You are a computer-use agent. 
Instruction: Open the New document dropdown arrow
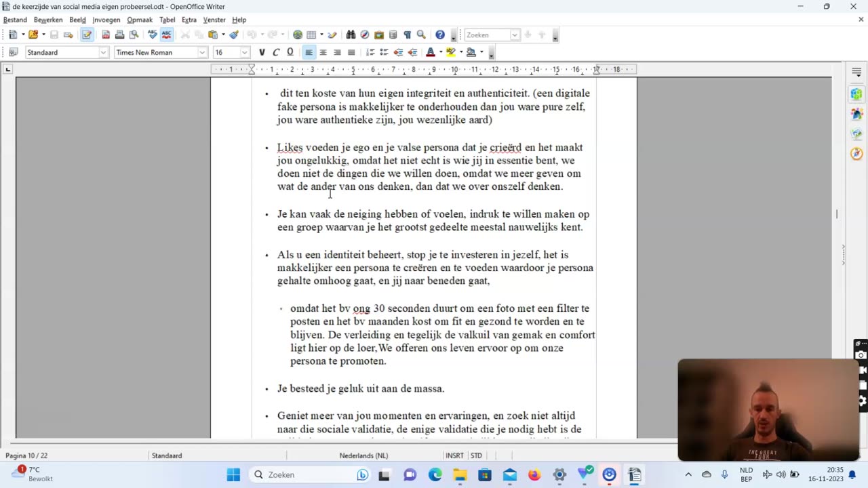pyautogui.click(x=22, y=35)
